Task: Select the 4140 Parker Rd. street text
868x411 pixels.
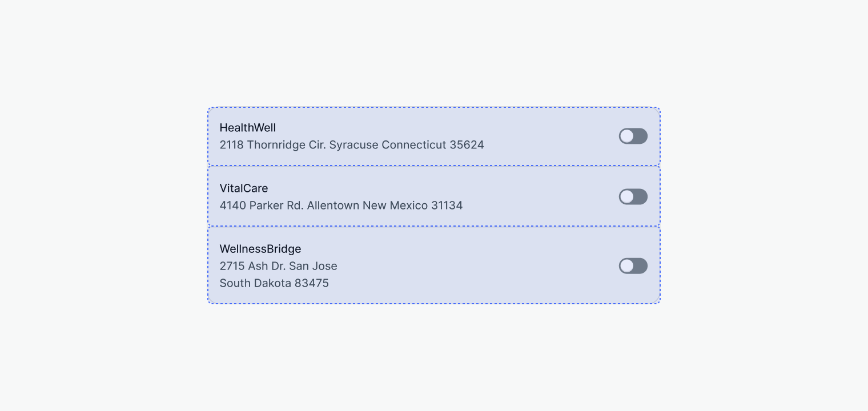Action: click(262, 205)
